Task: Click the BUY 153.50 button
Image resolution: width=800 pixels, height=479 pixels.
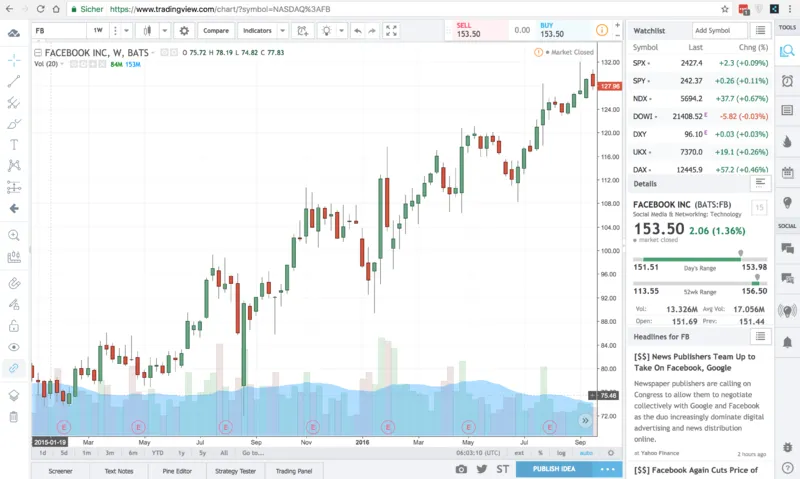Action: click(563, 30)
